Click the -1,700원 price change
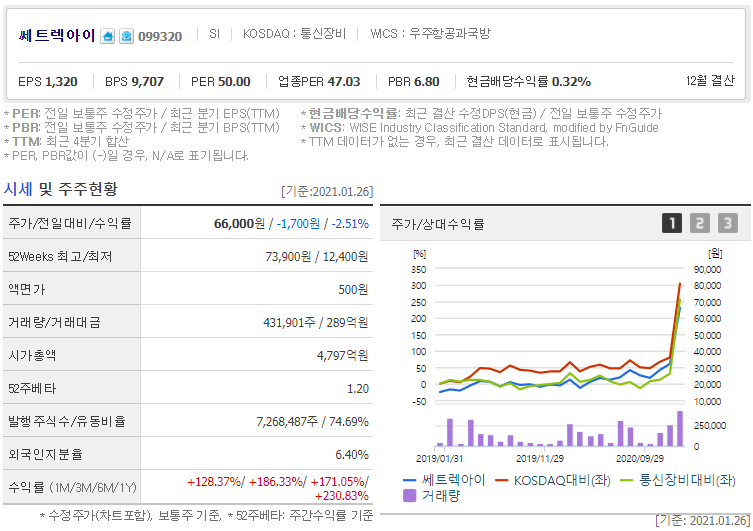The width and height of the screenshot is (753, 531). (298, 224)
